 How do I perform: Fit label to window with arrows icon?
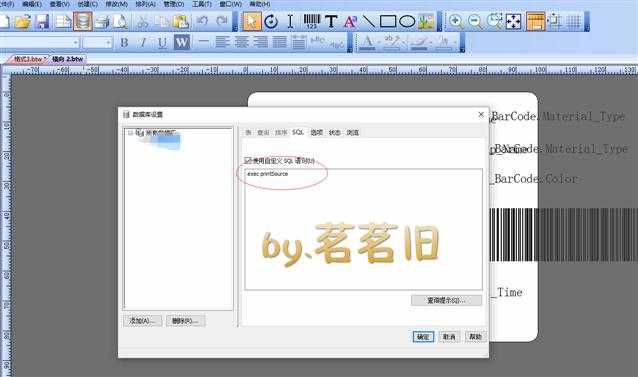(513, 21)
